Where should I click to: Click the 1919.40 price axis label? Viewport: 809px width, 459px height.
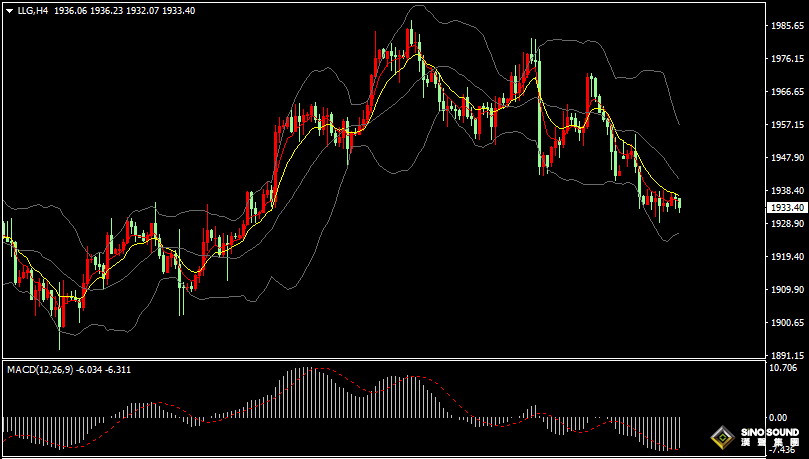coord(787,257)
